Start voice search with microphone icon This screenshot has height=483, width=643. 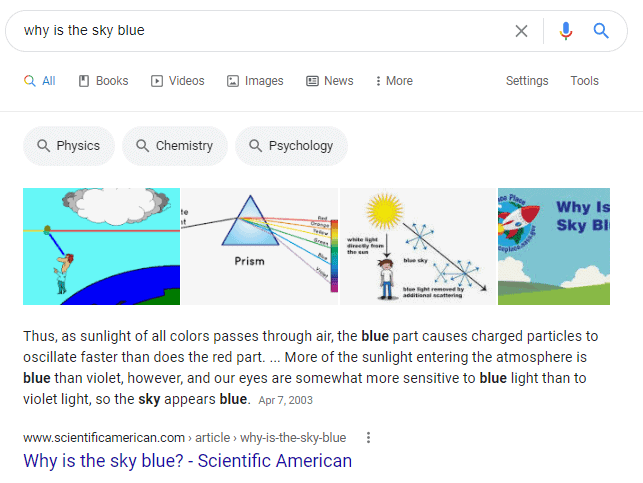pyautogui.click(x=565, y=31)
